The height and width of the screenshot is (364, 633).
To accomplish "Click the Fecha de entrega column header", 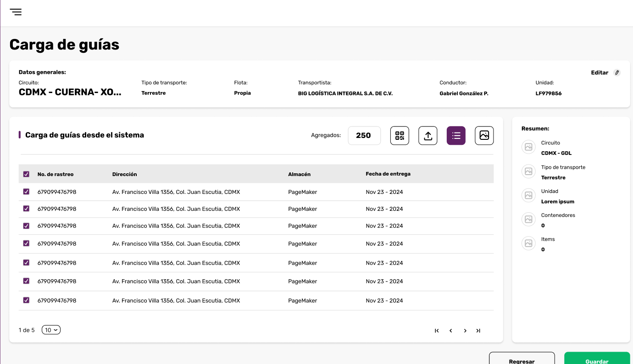I will tap(388, 174).
